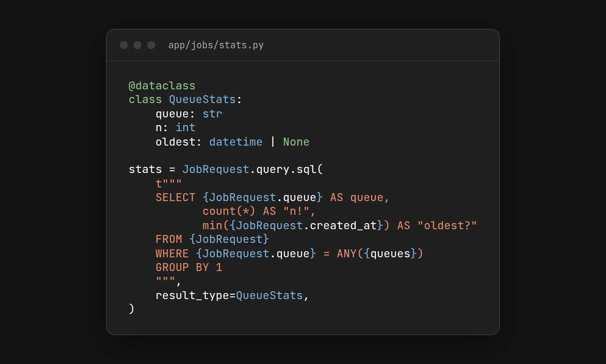Image resolution: width=606 pixels, height=364 pixels.
Task: Click the WHERE keyword
Action: (172, 254)
